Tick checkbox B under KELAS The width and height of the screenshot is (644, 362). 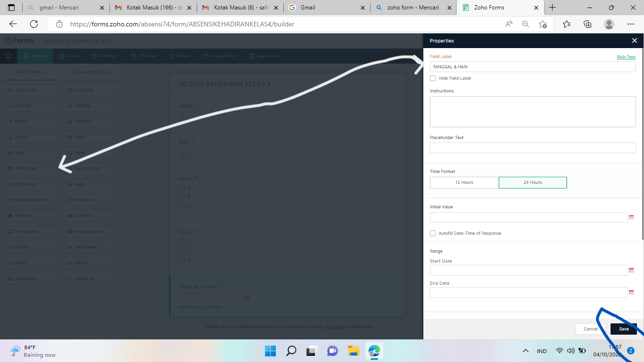pos(182,197)
